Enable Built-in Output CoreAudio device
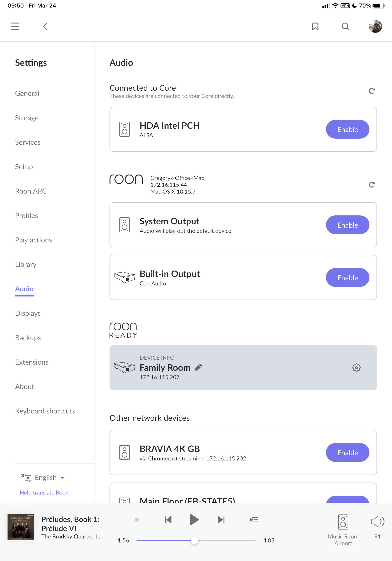Viewport: 392px width, 561px height. [347, 278]
